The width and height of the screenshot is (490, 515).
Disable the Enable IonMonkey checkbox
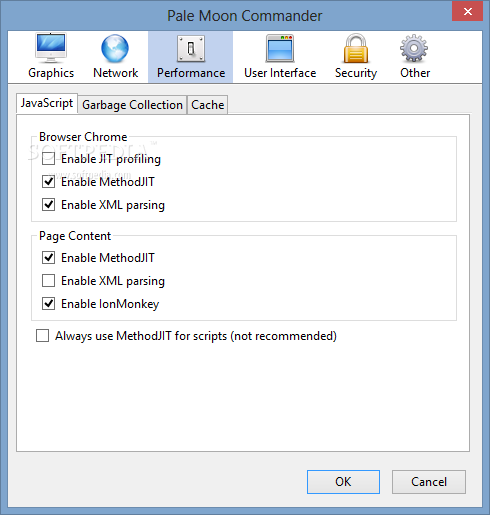coord(48,304)
